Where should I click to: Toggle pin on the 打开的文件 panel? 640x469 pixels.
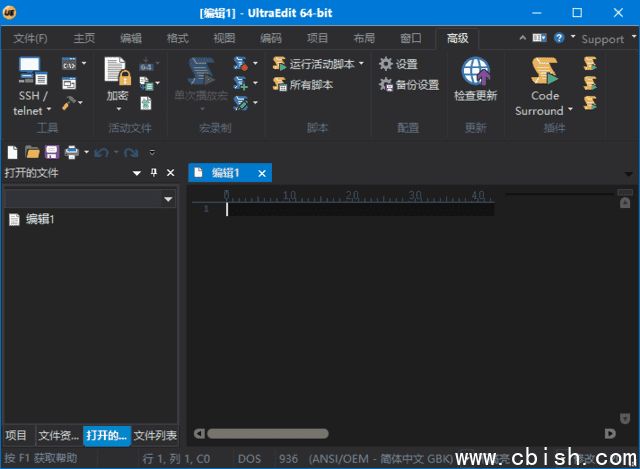(x=154, y=173)
